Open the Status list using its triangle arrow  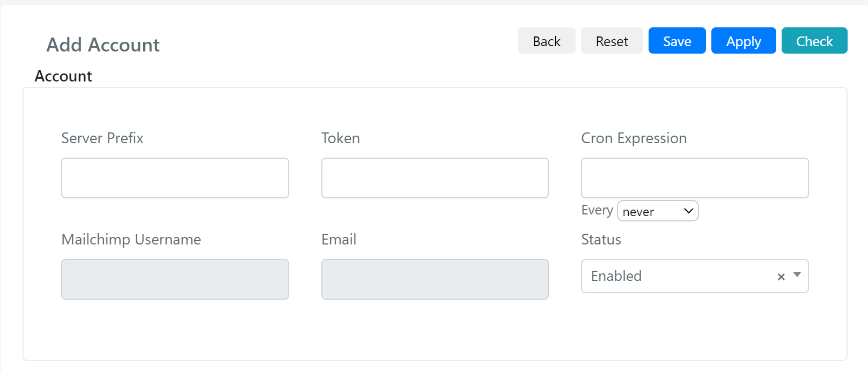coord(797,274)
